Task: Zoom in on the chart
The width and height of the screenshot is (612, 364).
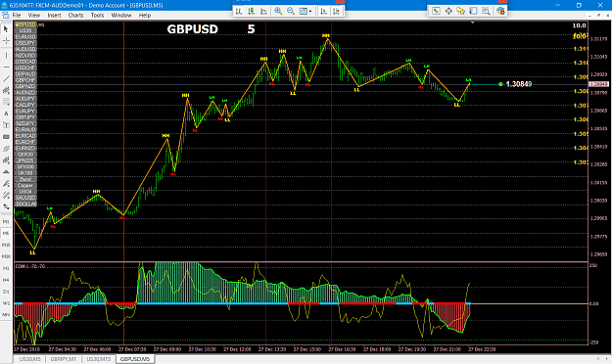Action: [278, 11]
